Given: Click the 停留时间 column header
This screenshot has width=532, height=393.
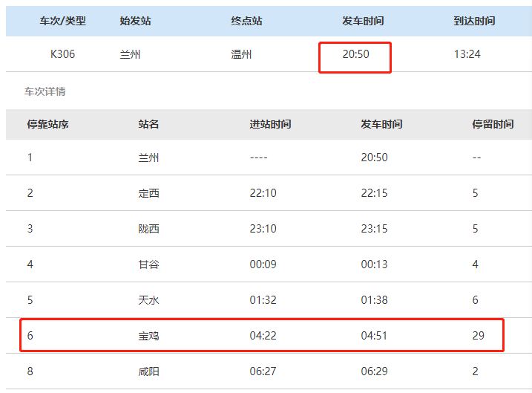Looking at the screenshot, I should coord(493,124).
